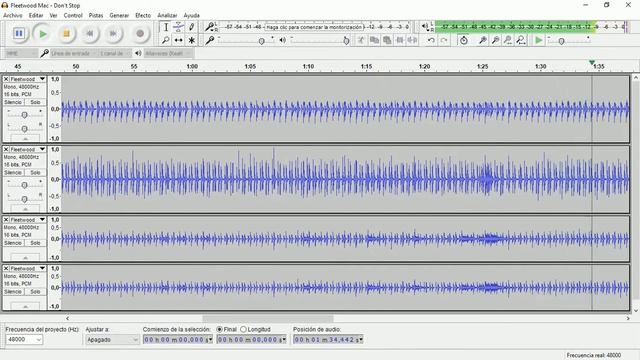The width and height of the screenshot is (640, 360).
Task: Select the Draw (pencil) tool
Action: 191,27
